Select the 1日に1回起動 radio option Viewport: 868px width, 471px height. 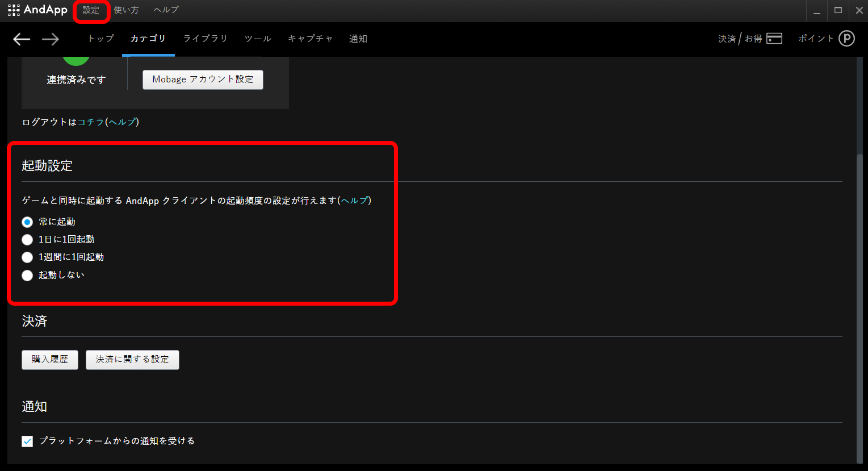(27, 240)
